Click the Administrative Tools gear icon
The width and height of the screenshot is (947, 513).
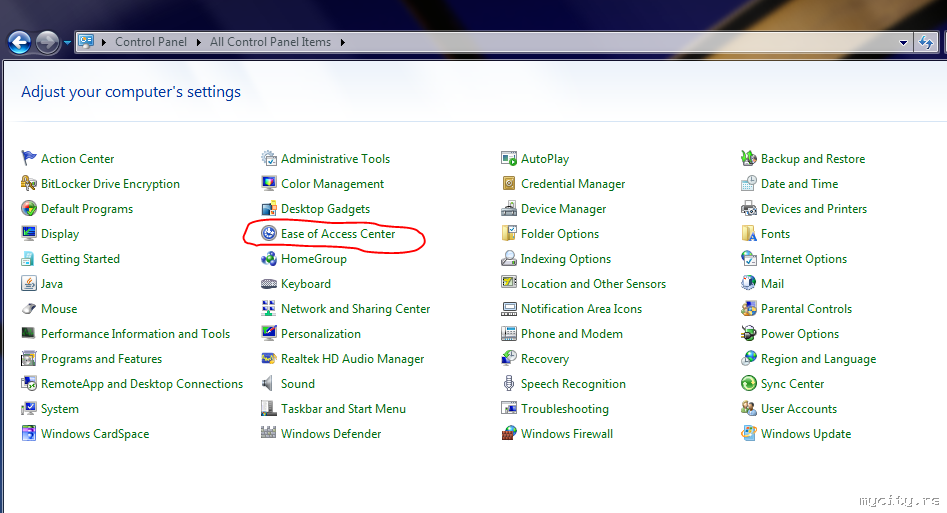coord(269,158)
